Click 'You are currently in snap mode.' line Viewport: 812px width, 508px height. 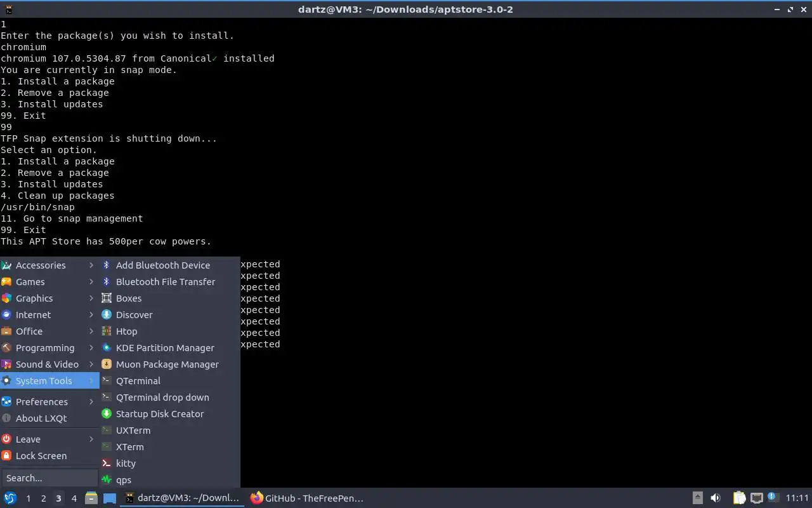click(x=89, y=70)
